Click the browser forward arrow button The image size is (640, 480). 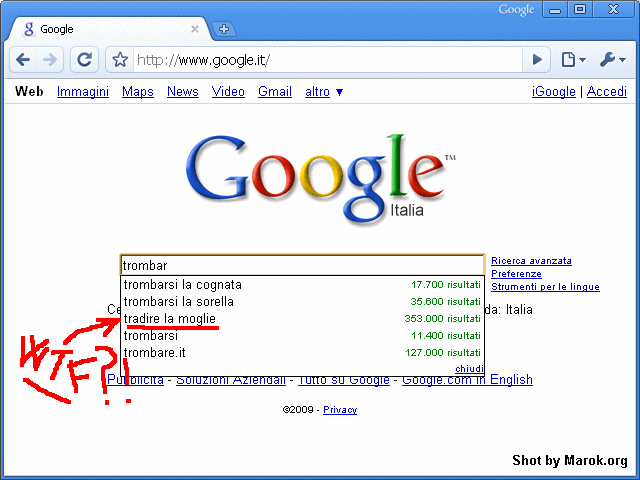(x=50, y=60)
